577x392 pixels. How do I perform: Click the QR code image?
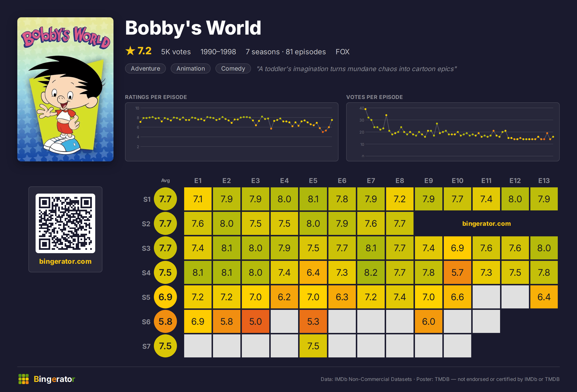point(65,223)
